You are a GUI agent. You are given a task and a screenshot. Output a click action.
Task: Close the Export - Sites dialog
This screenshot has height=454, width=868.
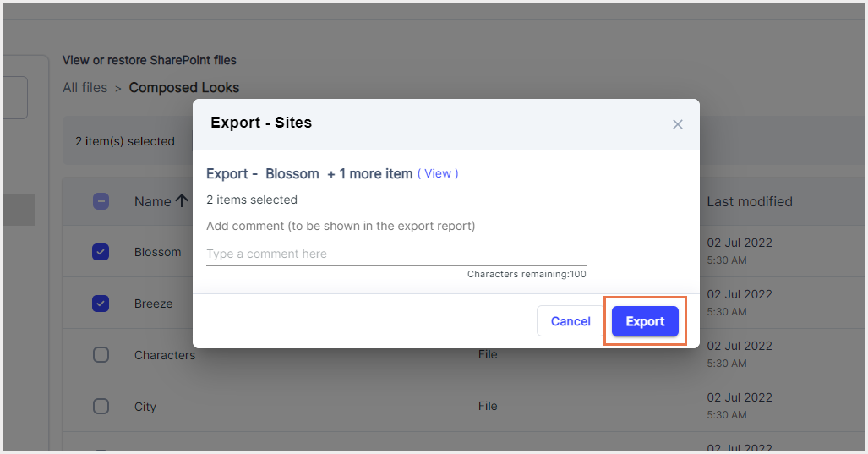pyautogui.click(x=677, y=124)
